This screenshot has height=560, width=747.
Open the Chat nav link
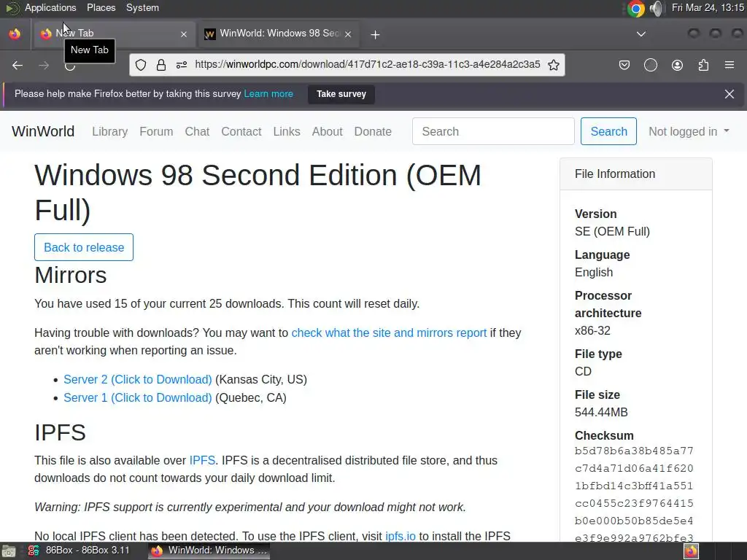click(197, 131)
